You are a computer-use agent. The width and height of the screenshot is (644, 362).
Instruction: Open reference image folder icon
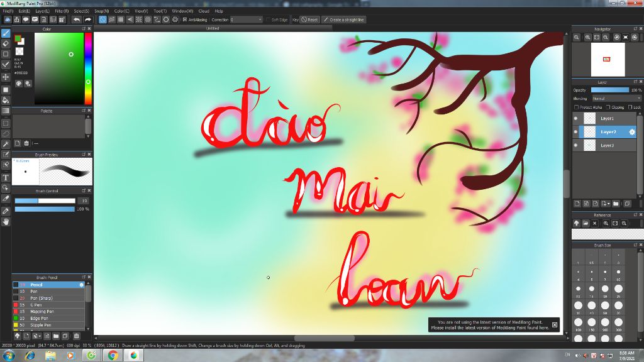coord(586,223)
